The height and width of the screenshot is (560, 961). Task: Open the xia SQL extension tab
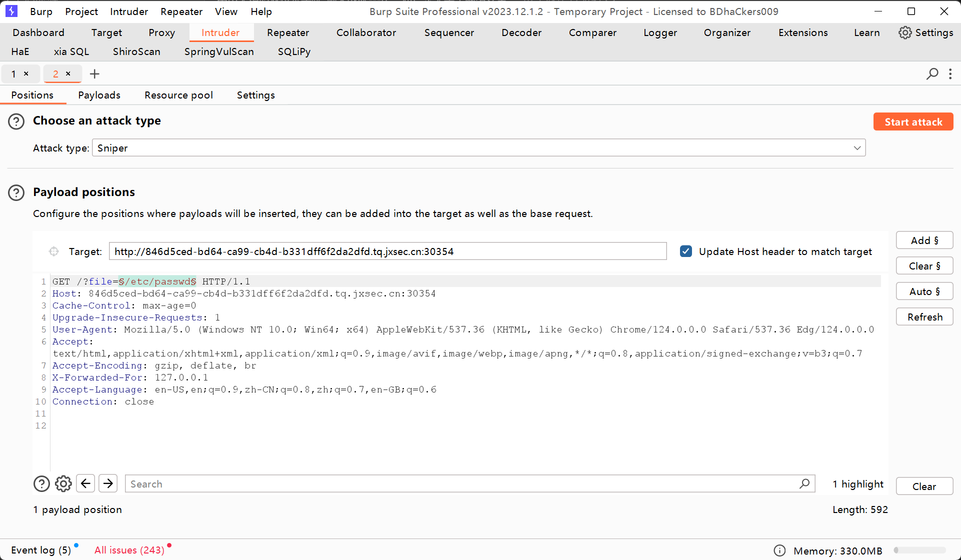click(71, 51)
